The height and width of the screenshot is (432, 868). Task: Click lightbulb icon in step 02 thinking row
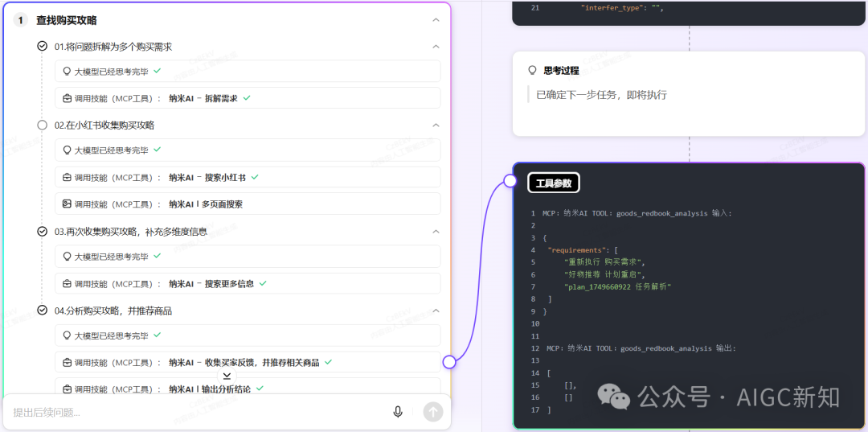pyautogui.click(x=67, y=150)
